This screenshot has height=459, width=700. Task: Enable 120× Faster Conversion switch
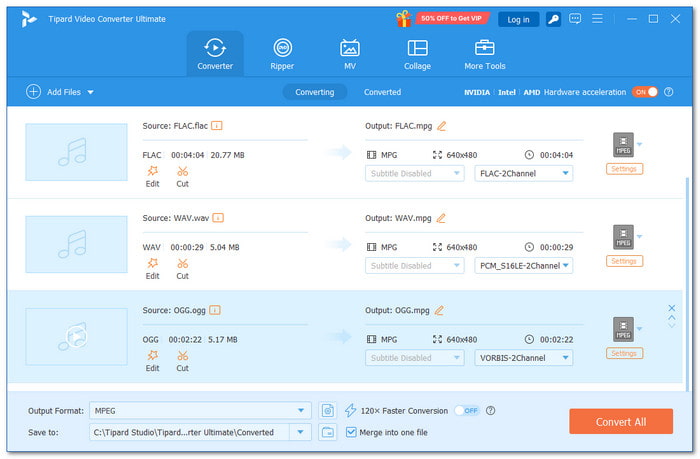point(466,410)
